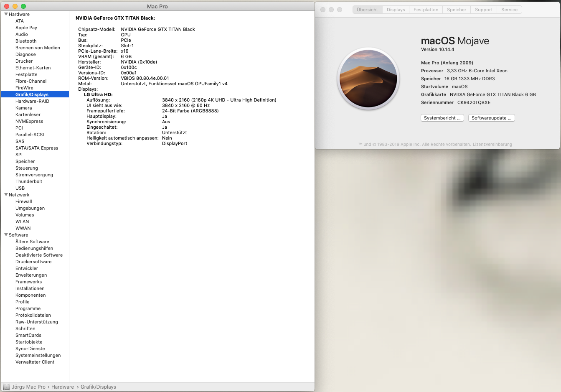This screenshot has width=561, height=392.
Task: Click the Softwareupdate button
Action: click(x=492, y=118)
